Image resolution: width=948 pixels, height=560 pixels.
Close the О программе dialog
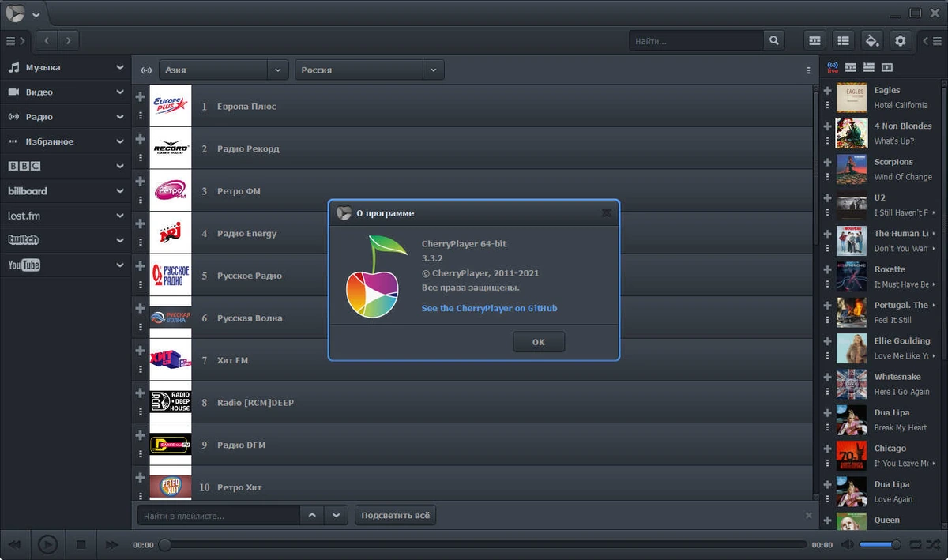606,212
